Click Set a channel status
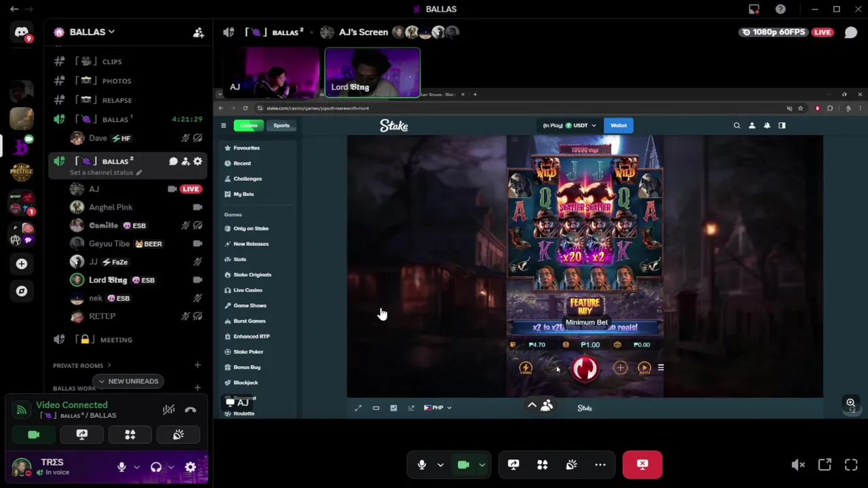 coord(106,173)
